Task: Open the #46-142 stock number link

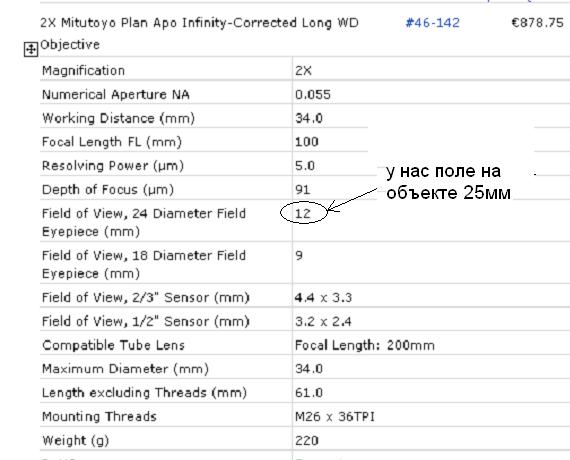Action: tap(432, 23)
